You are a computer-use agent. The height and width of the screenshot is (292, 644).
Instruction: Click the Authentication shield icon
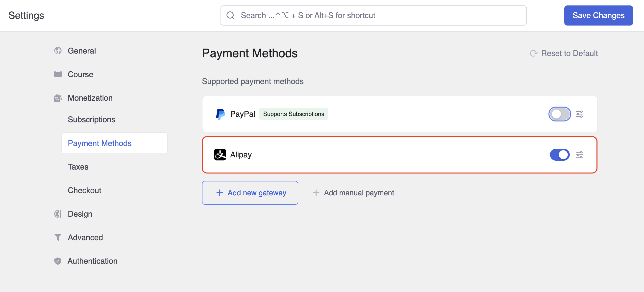(x=57, y=261)
